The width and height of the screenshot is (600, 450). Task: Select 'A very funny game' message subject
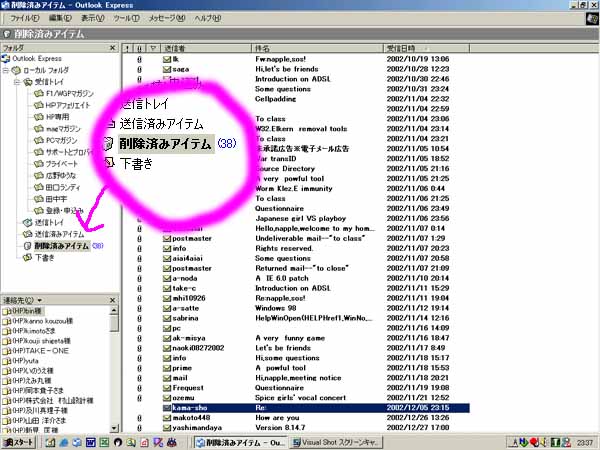290,338
